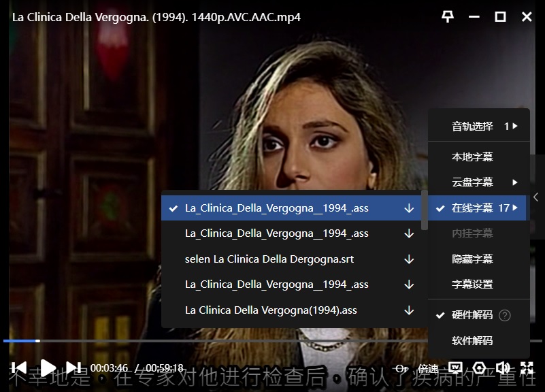Viewport: 545px width, 392px height.
Task: Skip to the previous video
Action: 19,368
